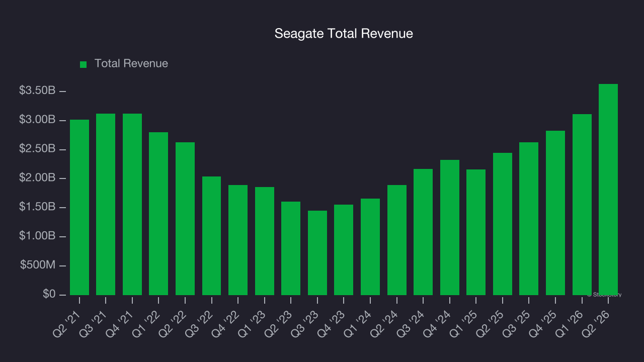Image resolution: width=644 pixels, height=362 pixels.
Task: Select the Q1 '26 revenue bar
Action: (582, 205)
